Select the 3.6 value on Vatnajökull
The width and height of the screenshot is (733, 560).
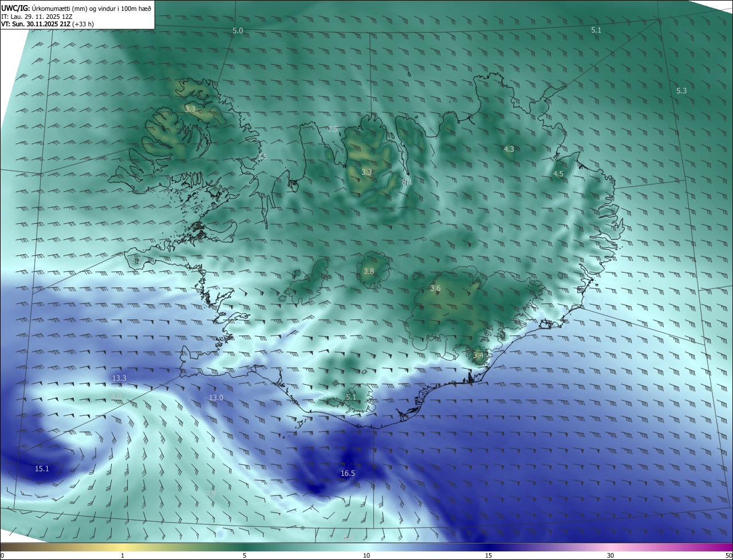tap(435, 288)
